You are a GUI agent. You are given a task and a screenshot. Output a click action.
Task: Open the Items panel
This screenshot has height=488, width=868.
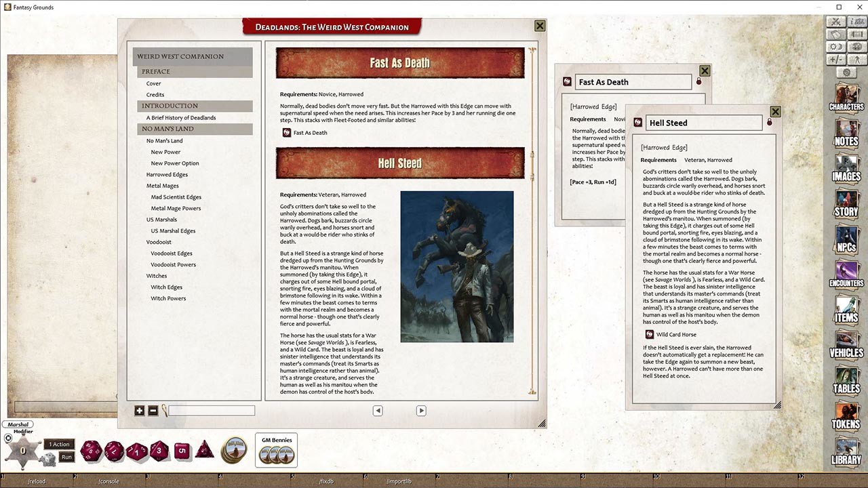[846, 311]
